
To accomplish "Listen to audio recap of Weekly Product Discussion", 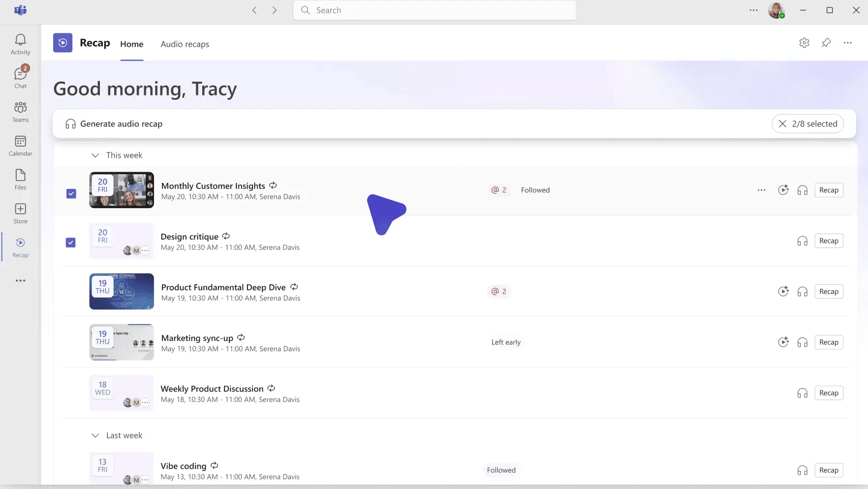I will [803, 393].
